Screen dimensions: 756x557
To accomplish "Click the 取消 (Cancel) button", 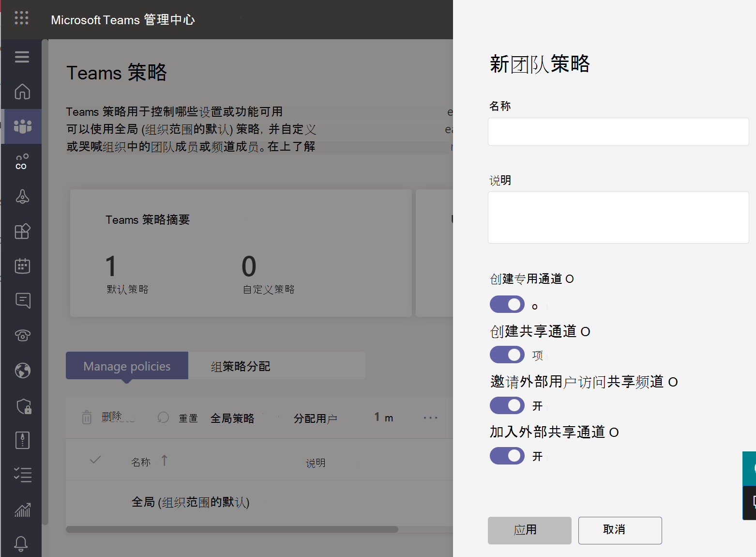I will click(620, 530).
